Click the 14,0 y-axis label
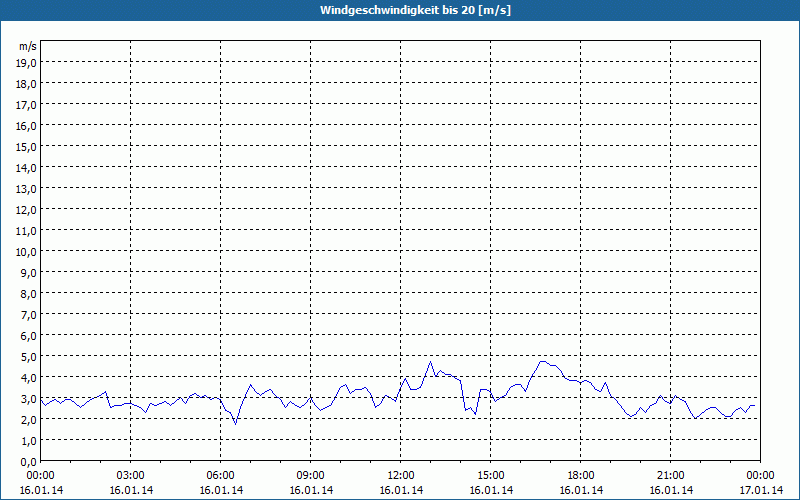Screen dimensions: 800x500 (x=28, y=168)
